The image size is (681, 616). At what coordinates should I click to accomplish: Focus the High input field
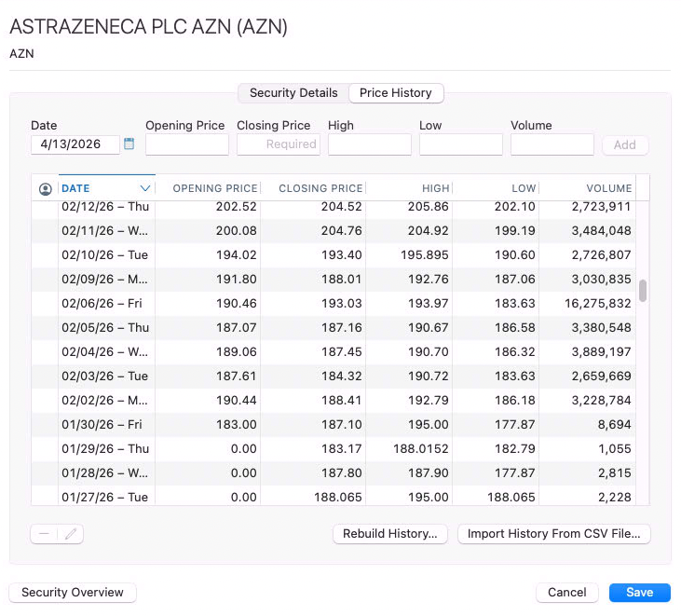tap(370, 144)
